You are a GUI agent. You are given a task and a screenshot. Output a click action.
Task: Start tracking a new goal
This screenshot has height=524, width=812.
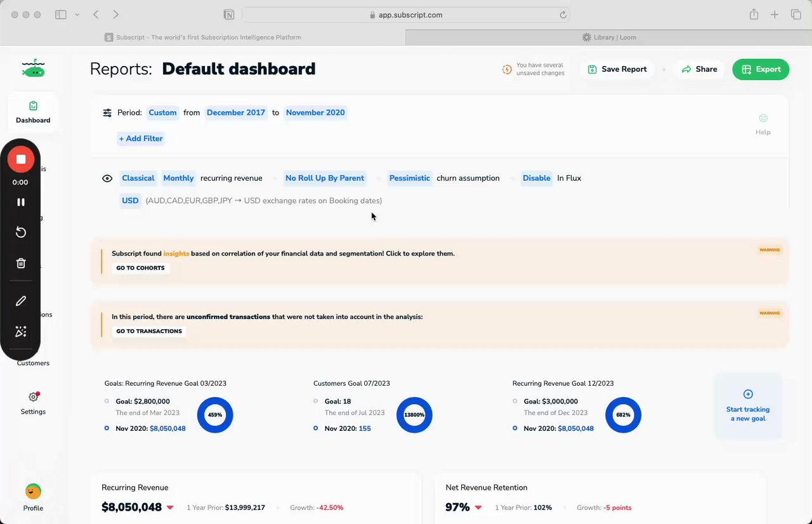pos(748,406)
